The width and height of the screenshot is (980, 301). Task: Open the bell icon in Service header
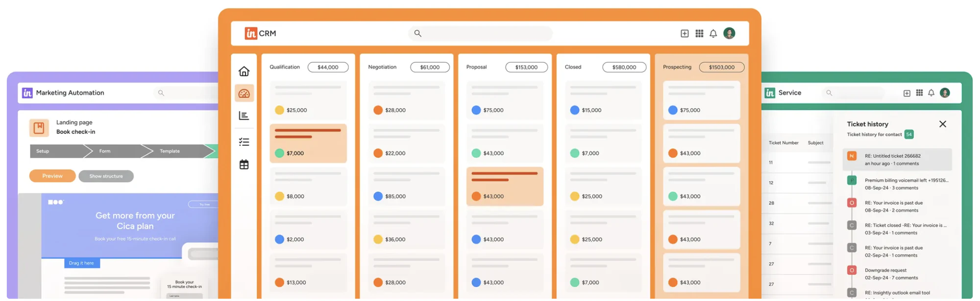point(931,93)
